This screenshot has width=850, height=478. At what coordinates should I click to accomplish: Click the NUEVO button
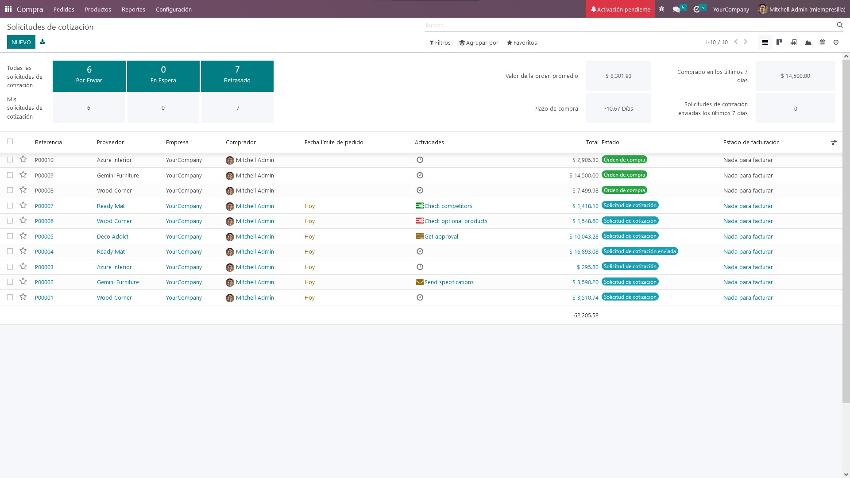click(20, 42)
